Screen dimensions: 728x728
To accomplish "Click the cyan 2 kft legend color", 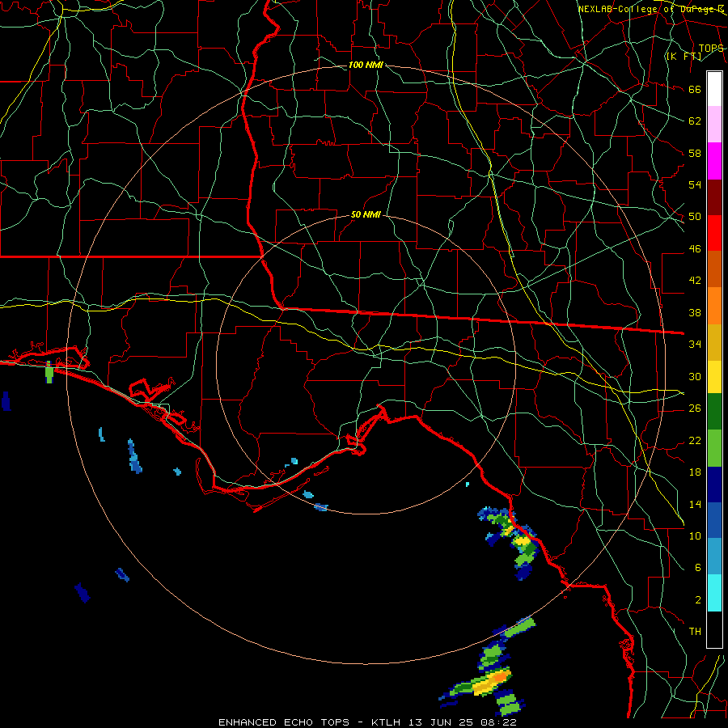I will point(714,593).
